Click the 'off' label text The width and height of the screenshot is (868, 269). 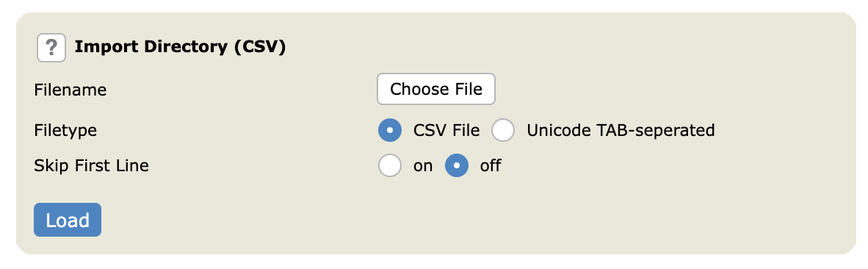coord(491,165)
